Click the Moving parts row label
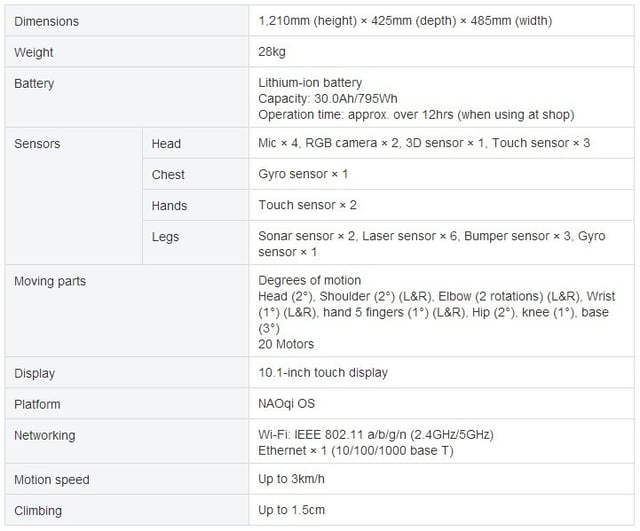This screenshot has width=640, height=531. 50,281
